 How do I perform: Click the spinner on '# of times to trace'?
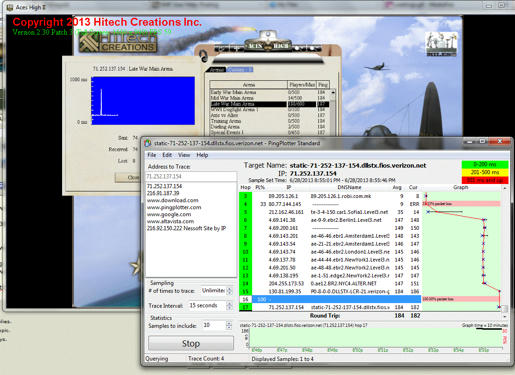[229, 291]
